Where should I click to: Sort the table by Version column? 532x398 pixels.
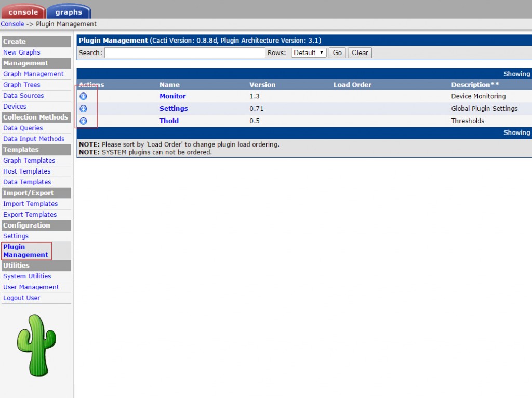pyautogui.click(x=262, y=85)
